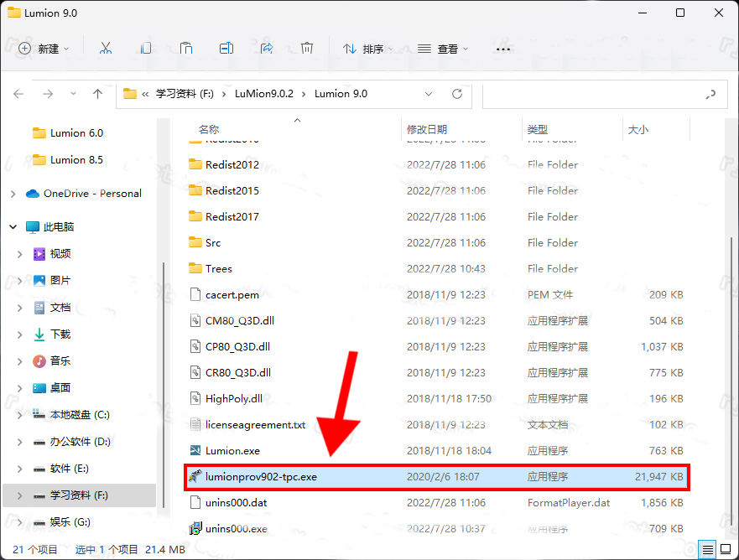
Task: Open the address bar history dropdown chevron
Action: point(429,94)
